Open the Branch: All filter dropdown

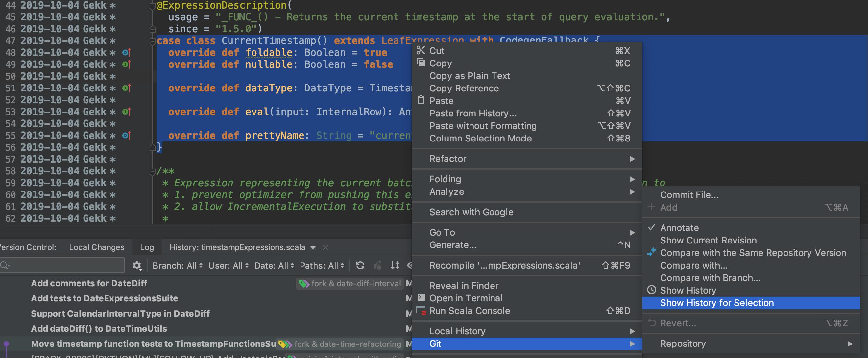click(177, 265)
